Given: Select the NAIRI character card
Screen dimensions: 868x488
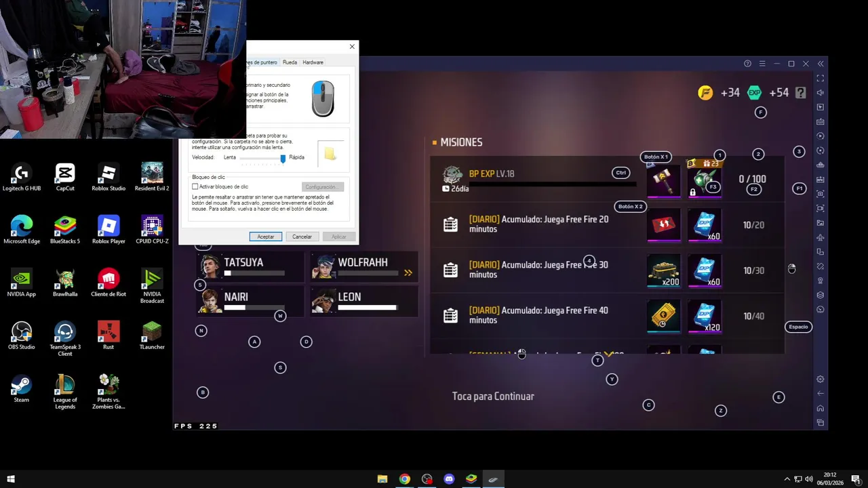Looking at the screenshot, I should [250, 302].
